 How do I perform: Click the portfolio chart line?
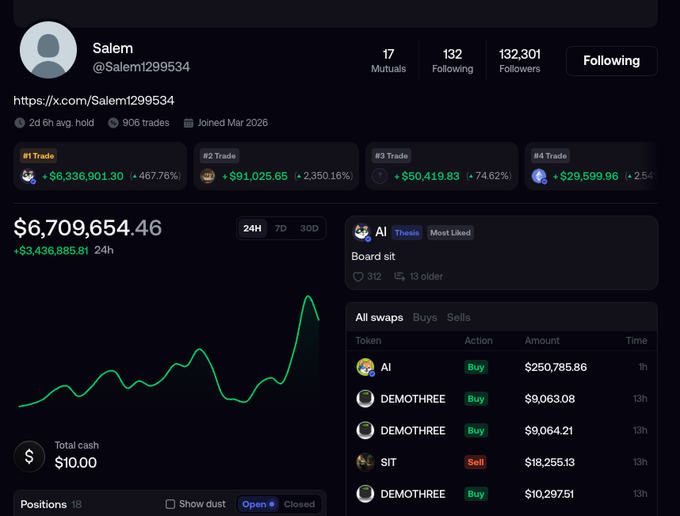click(x=169, y=351)
